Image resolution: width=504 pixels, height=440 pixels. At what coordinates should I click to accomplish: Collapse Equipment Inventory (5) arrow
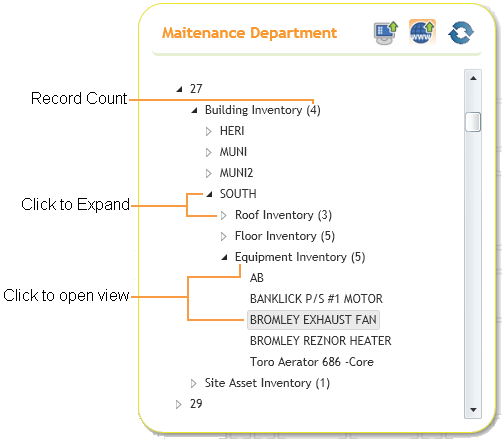pyautogui.click(x=225, y=257)
